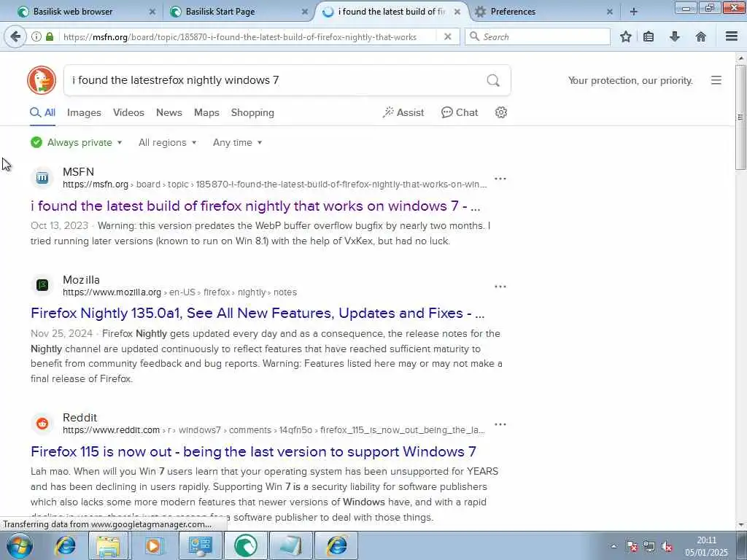Click the DuckDuckGo duck logo
Image resolution: width=747 pixels, height=560 pixels.
(x=42, y=80)
